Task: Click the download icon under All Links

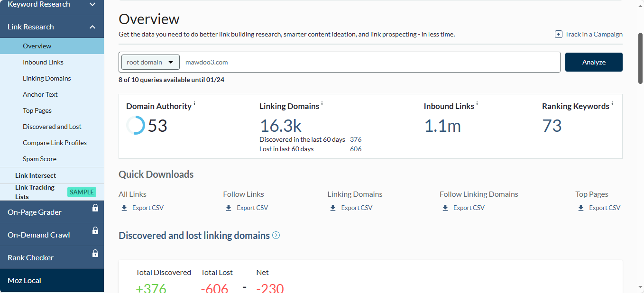Action: [124, 208]
